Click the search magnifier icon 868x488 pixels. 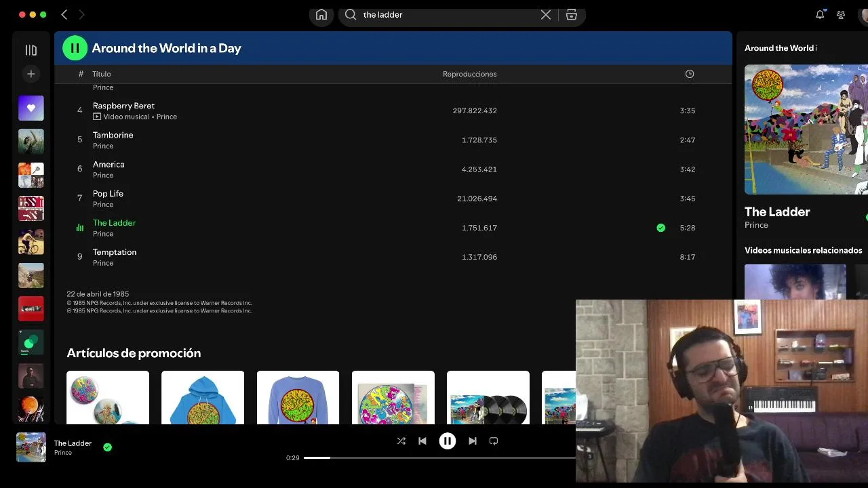[351, 15]
